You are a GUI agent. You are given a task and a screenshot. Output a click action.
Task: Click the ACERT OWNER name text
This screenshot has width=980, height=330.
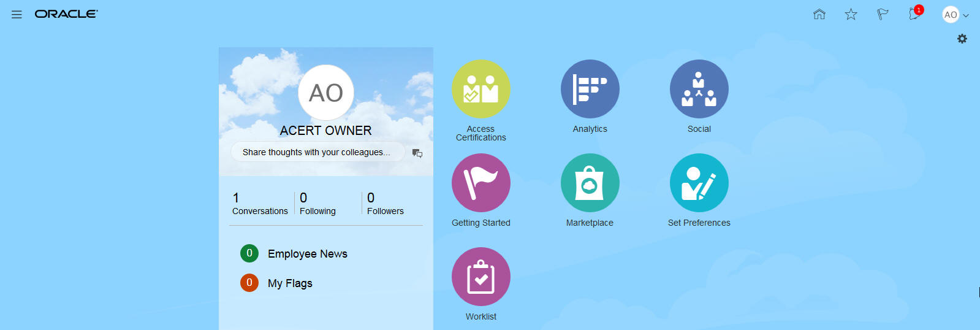pos(326,131)
